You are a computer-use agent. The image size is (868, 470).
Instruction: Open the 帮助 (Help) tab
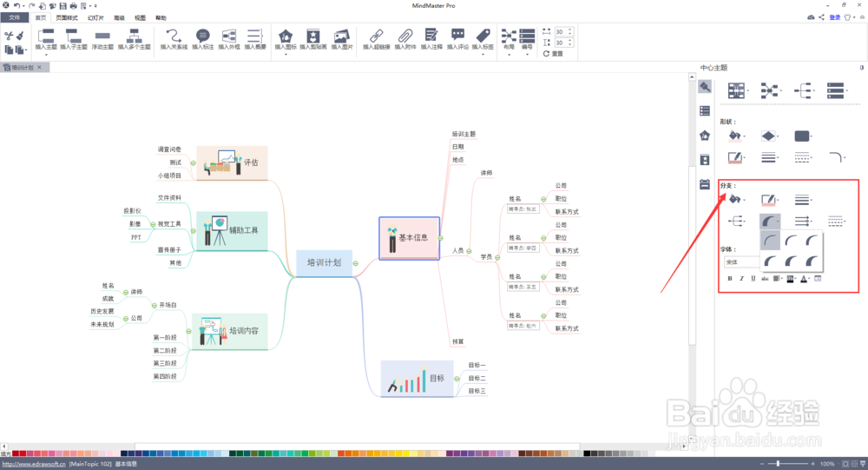click(x=161, y=17)
